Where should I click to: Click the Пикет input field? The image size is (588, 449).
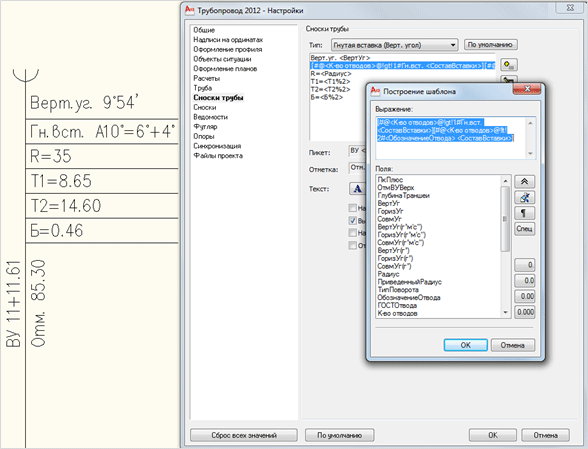357,151
